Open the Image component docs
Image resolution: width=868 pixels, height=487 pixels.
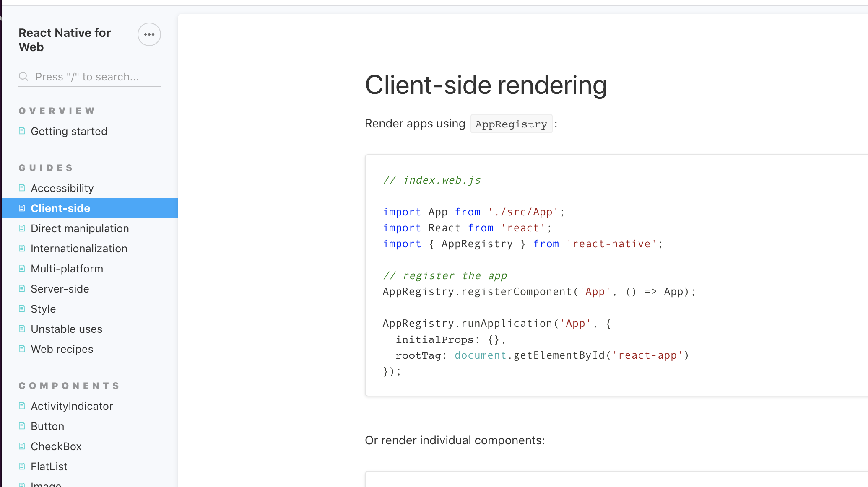[x=45, y=484]
